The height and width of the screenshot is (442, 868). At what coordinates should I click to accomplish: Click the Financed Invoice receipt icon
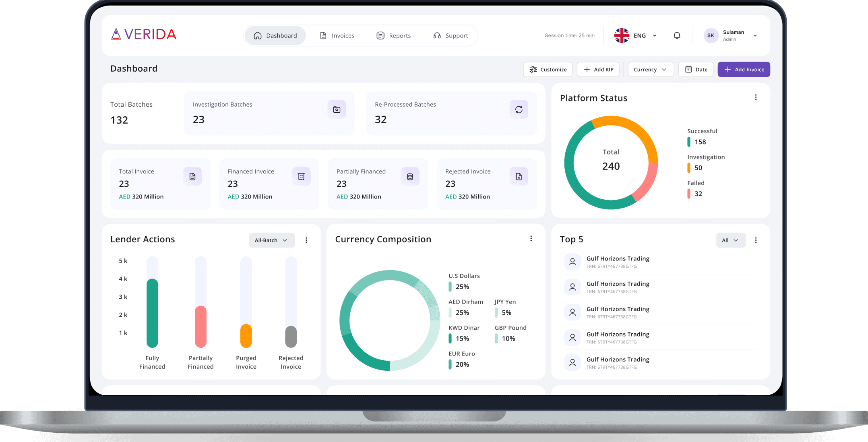[301, 176]
